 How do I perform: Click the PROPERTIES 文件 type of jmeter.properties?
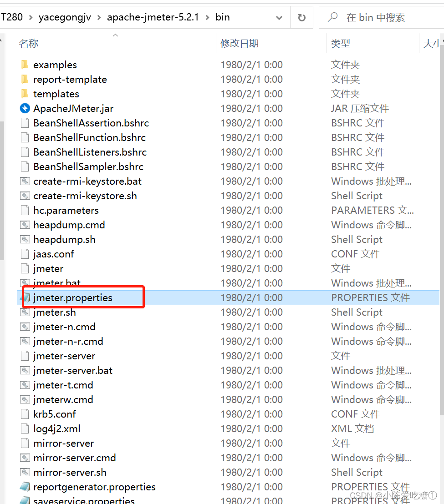pyautogui.click(x=370, y=297)
